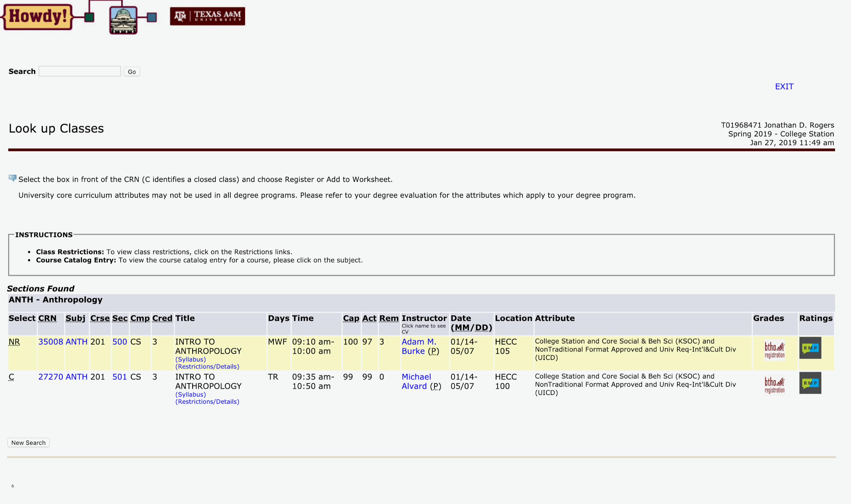The image size is (851, 504).
Task: Click the New Search button
Action: [29, 443]
